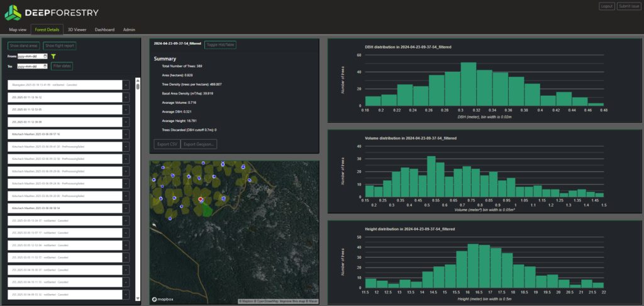Toggle Show flight report
Screen dimensions: 644x306
(x=60, y=46)
